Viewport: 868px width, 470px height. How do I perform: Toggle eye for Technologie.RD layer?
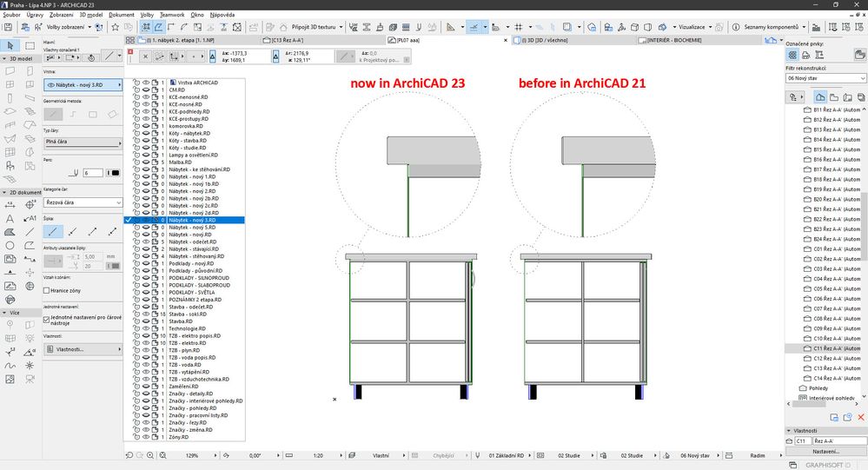[146, 328]
